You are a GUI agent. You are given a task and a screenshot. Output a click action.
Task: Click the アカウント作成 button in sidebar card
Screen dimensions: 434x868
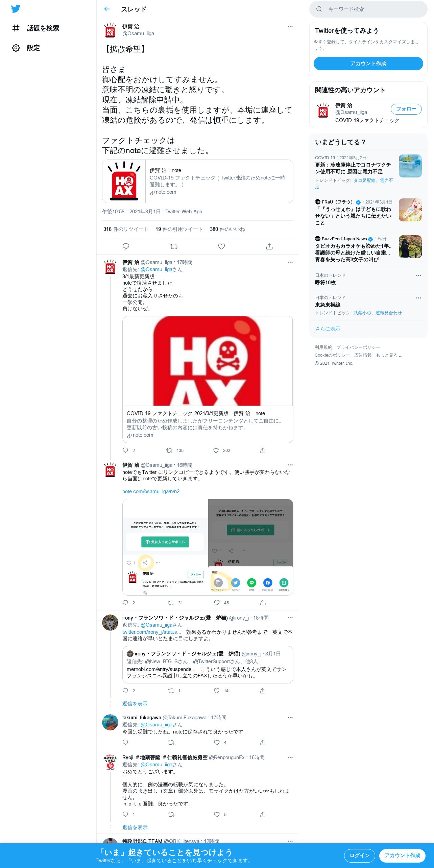tap(368, 64)
